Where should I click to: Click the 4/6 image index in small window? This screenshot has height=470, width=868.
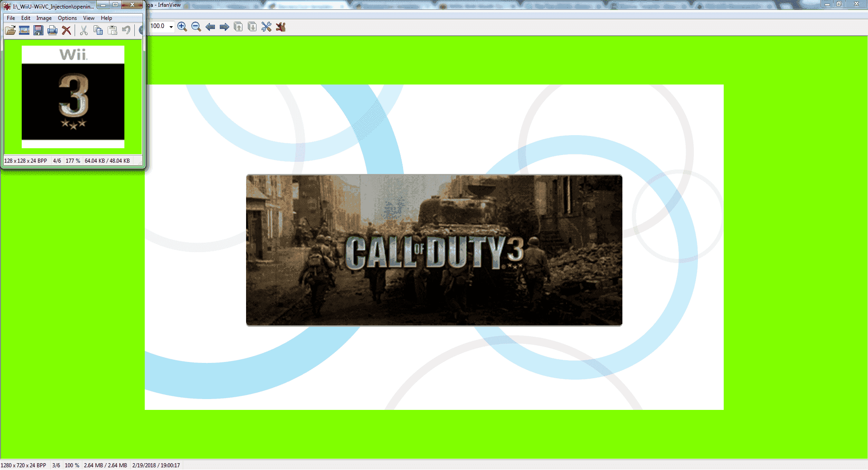click(57, 161)
